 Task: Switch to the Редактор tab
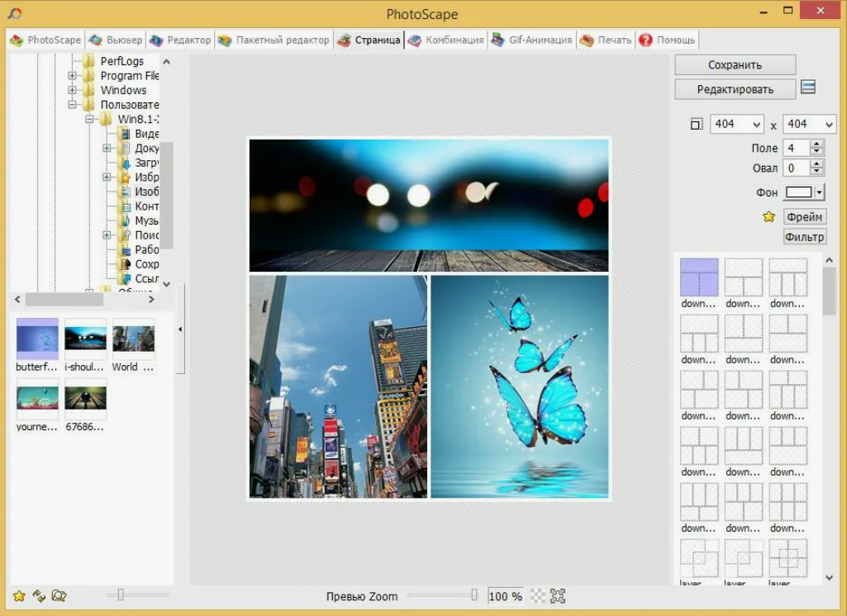(180, 40)
